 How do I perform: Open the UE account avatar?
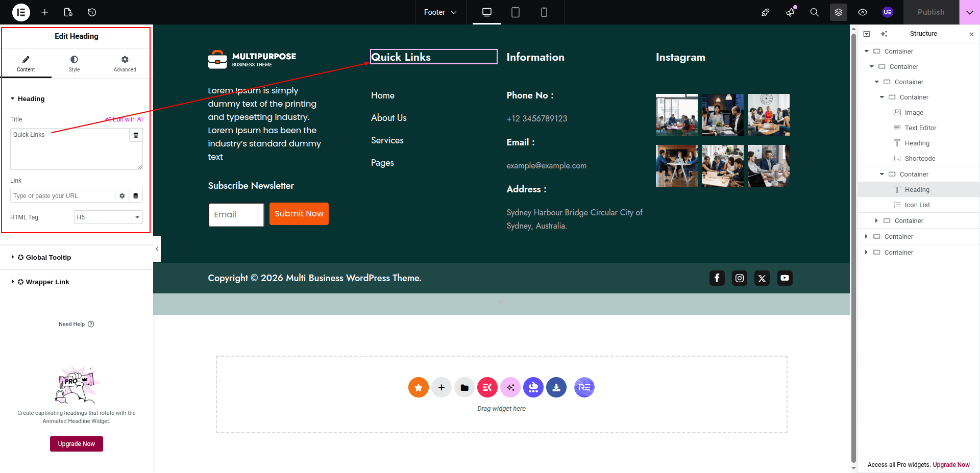pos(888,12)
